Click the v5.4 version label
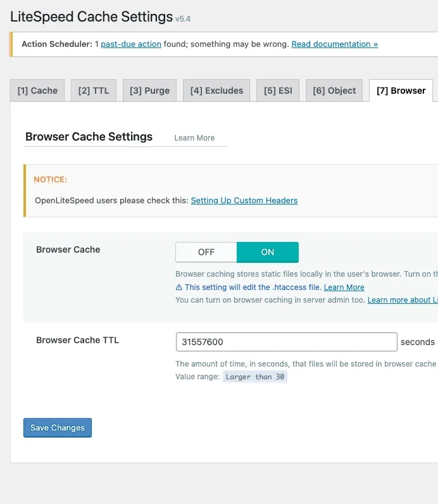 183,19
